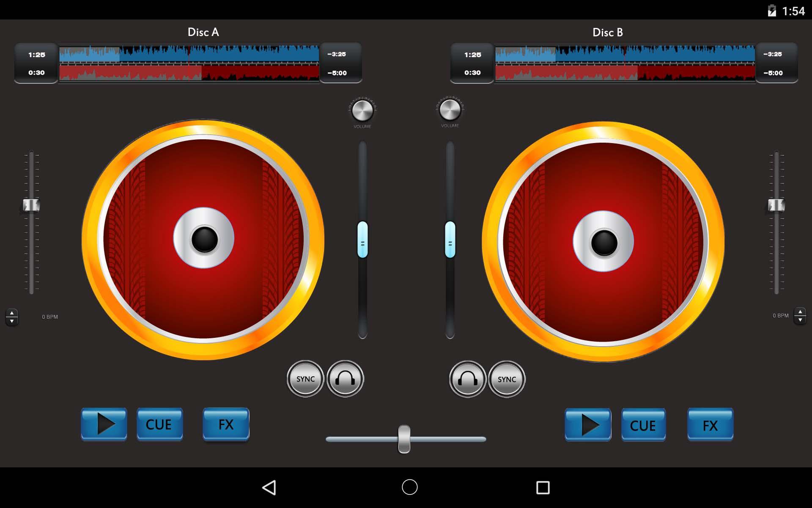Screen dimensions: 812x508
Task: Click the Disc A volume knob
Action: 362,110
